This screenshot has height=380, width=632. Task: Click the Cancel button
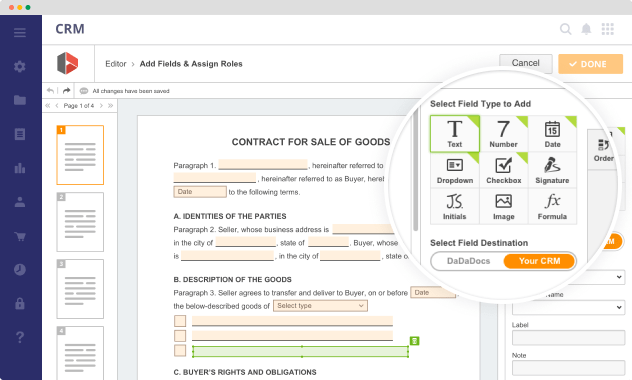click(x=526, y=63)
